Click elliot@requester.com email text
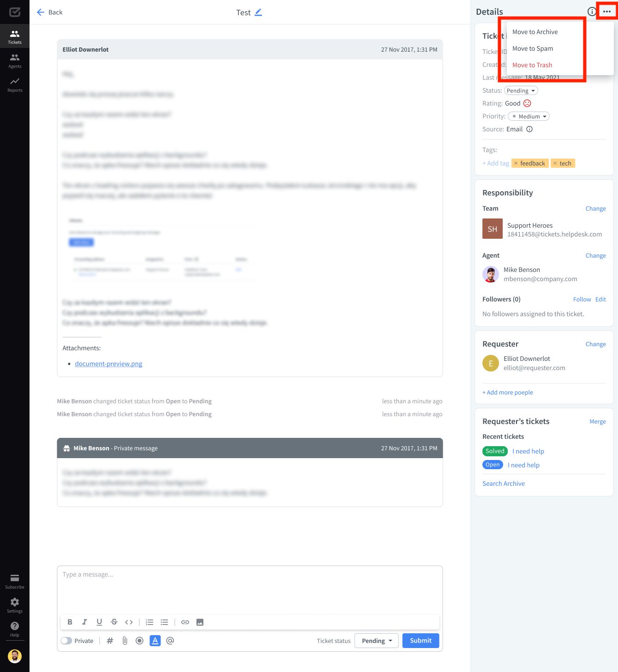The width and height of the screenshot is (618, 672). click(535, 368)
